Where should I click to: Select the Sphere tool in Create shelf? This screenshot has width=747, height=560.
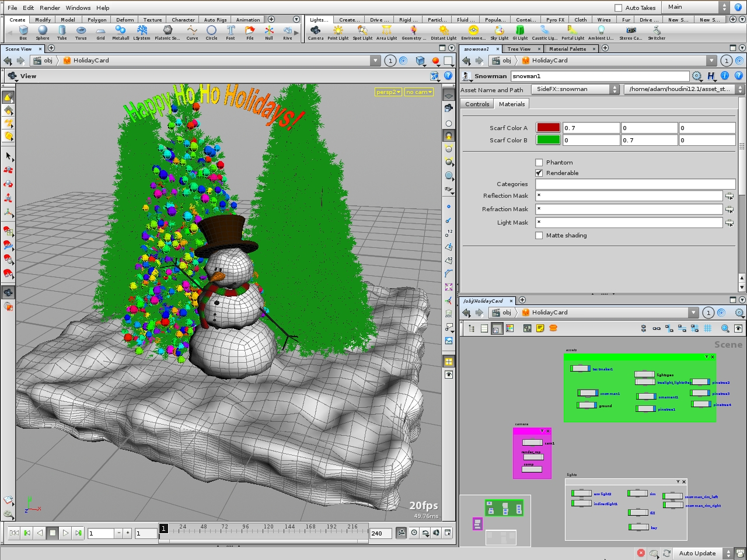pyautogui.click(x=43, y=32)
